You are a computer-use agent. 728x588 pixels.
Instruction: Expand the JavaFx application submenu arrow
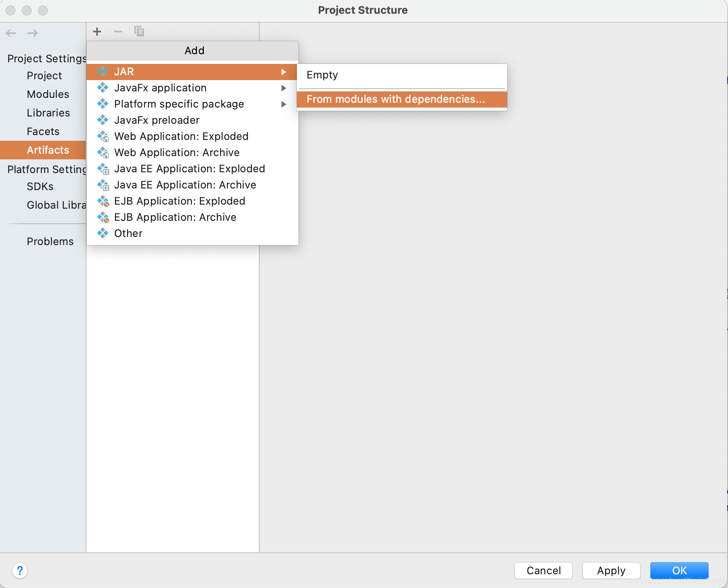pyautogui.click(x=284, y=88)
